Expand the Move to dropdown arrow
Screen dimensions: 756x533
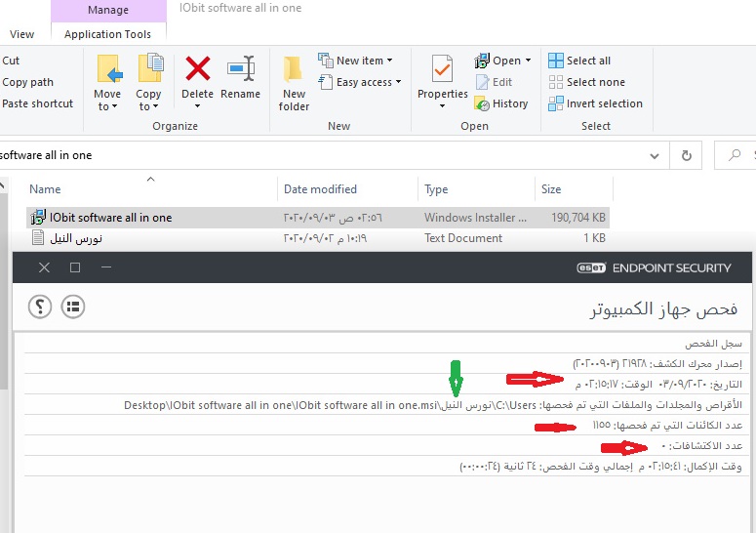(x=107, y=106)
